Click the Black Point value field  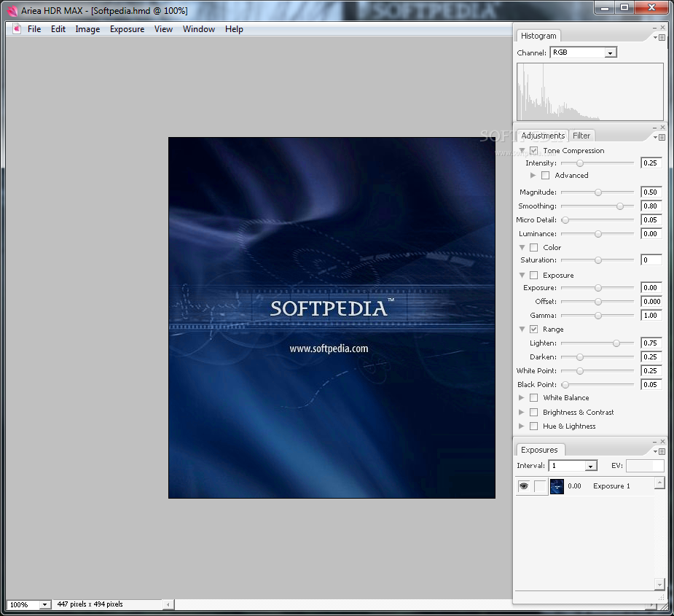[x=651, y=385]
